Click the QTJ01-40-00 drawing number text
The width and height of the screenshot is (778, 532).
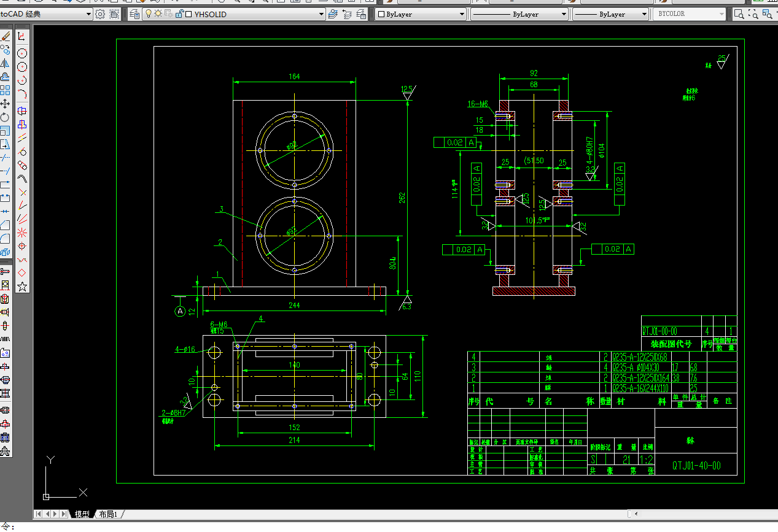pos(696,466)
